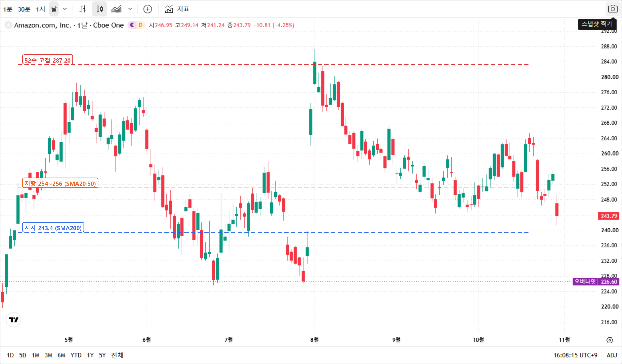Screen dimensions: 622x364
Task: Expand the interval dropdown chevron
Action: pos(65,9)
